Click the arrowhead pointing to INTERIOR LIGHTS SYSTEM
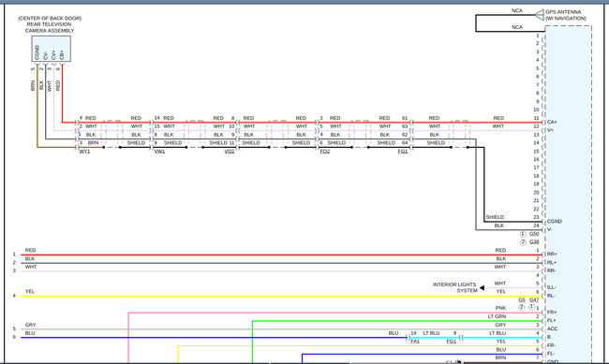The image size is (609, 364). coord(482,287)
